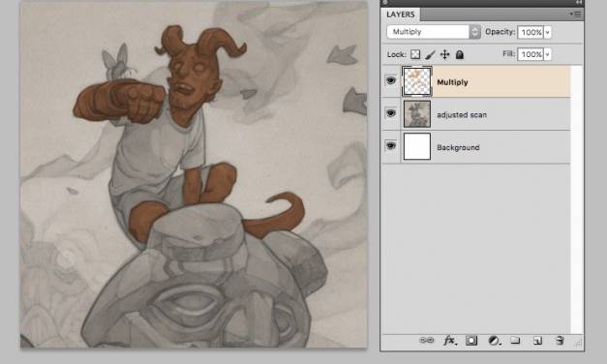
Task: Open the Opacity slider arrow
Action: click(x=547, y=32)
